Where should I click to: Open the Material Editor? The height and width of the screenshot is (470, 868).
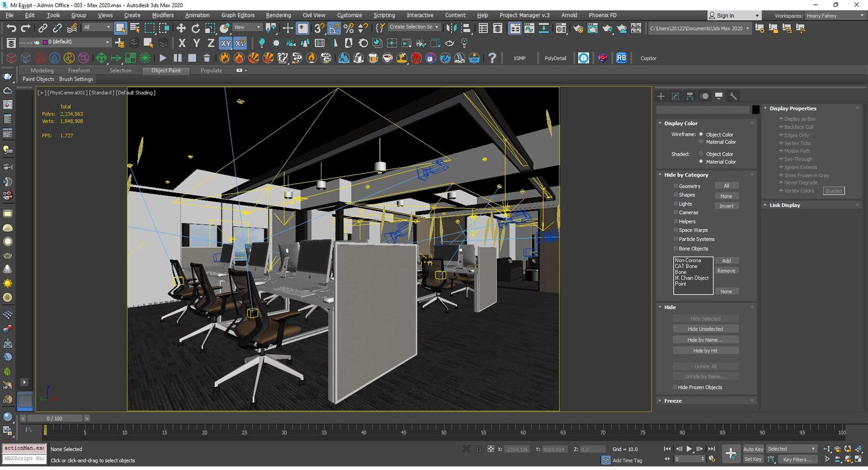561,28
